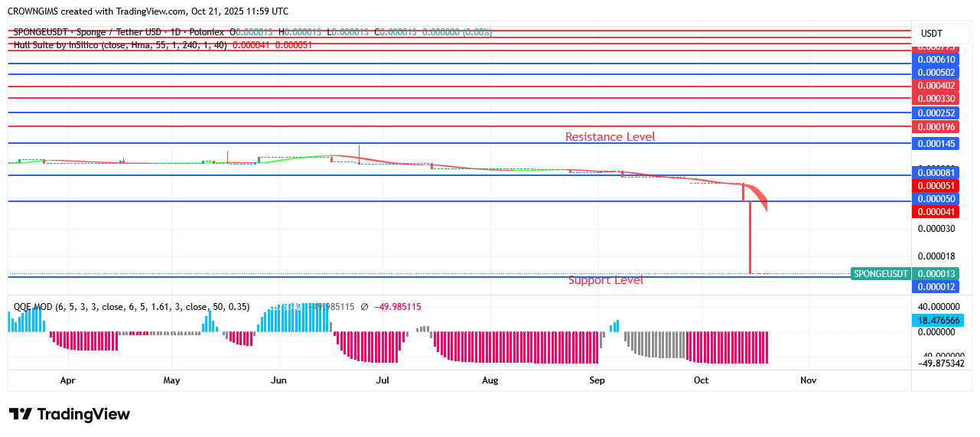Click the TradingView logo icon

(21, 414)
